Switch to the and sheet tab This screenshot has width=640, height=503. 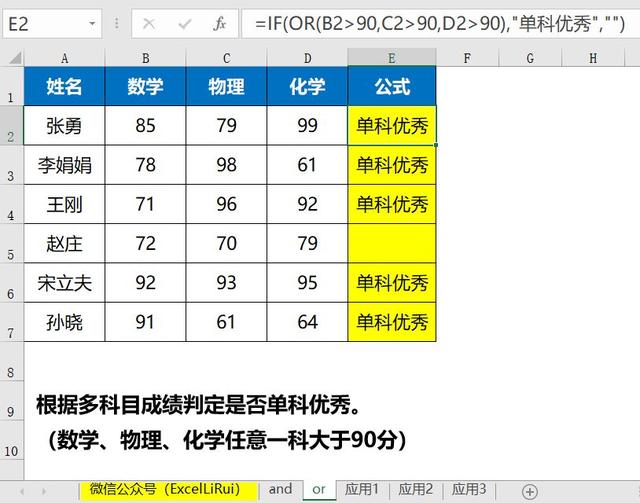pyautogui.click(x=280, y=489)
